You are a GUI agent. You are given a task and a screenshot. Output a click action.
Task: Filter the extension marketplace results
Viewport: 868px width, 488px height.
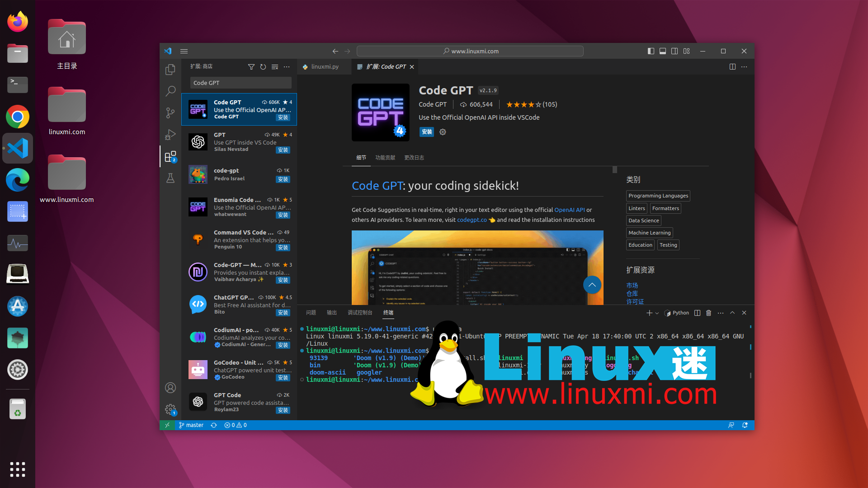252,67
